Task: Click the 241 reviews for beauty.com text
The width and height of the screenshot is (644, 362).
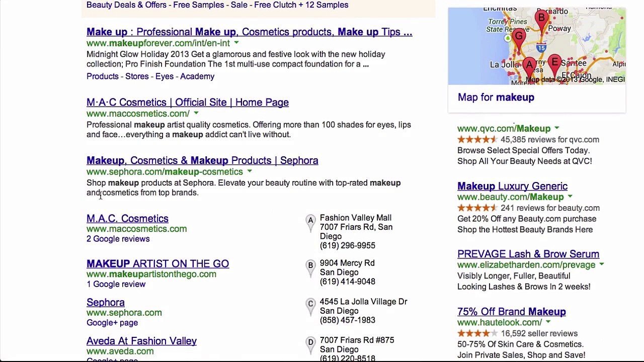Action: click(x=550, y=208)
